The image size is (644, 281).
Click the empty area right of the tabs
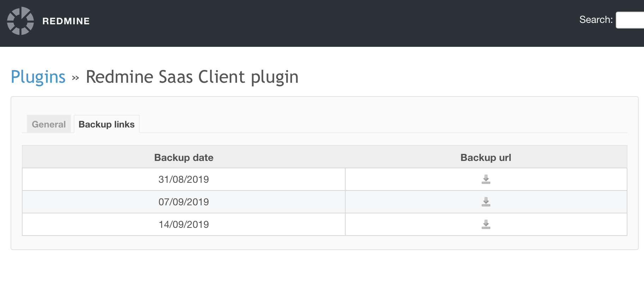pyautogui.click(x=383, y=124)
